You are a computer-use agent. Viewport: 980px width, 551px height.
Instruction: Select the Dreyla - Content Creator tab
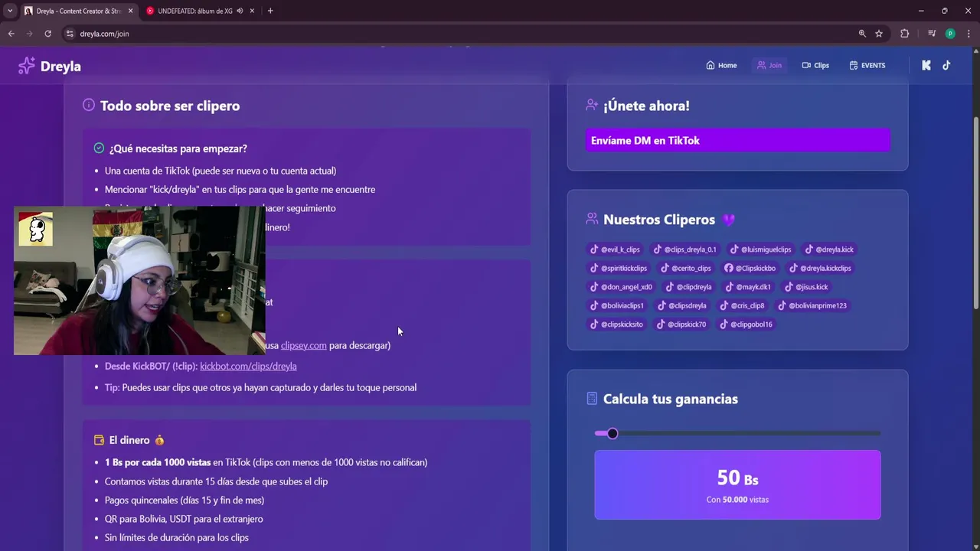pos(79,11)
